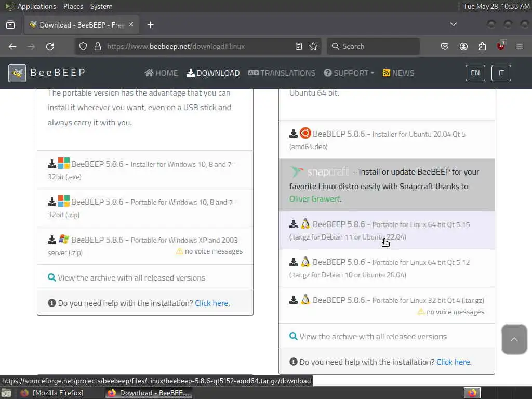
Task: Click here for Windows installation help
Action: 212,303
